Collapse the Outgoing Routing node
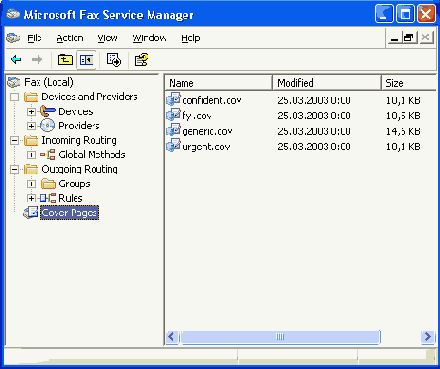440x369 pixels. pyautogui.click(x=14, y=169)
